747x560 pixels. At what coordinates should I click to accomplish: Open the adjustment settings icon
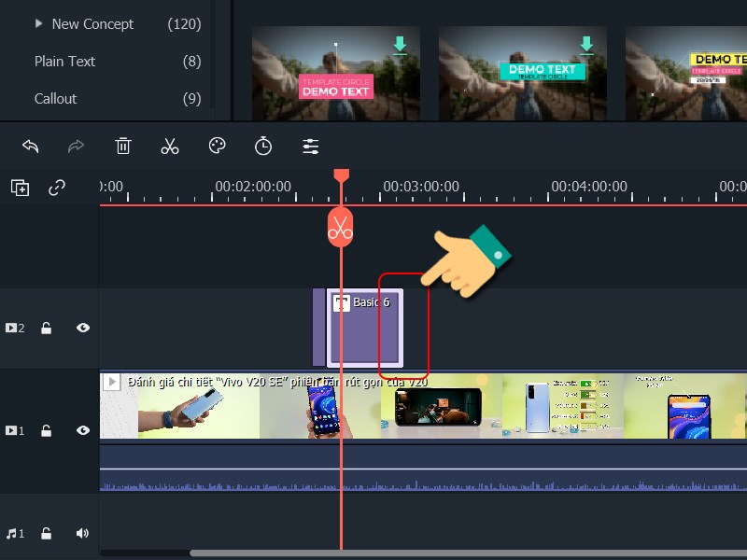click(310, 147)
